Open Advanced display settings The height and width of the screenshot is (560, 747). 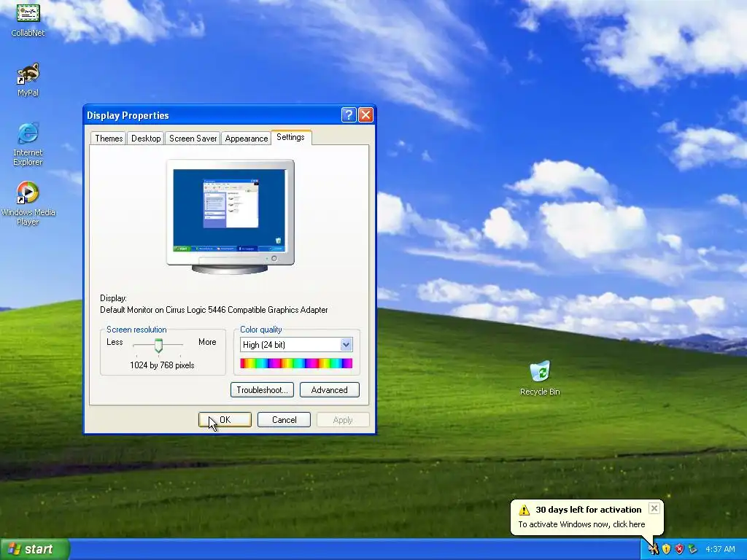tap(329, 389)
